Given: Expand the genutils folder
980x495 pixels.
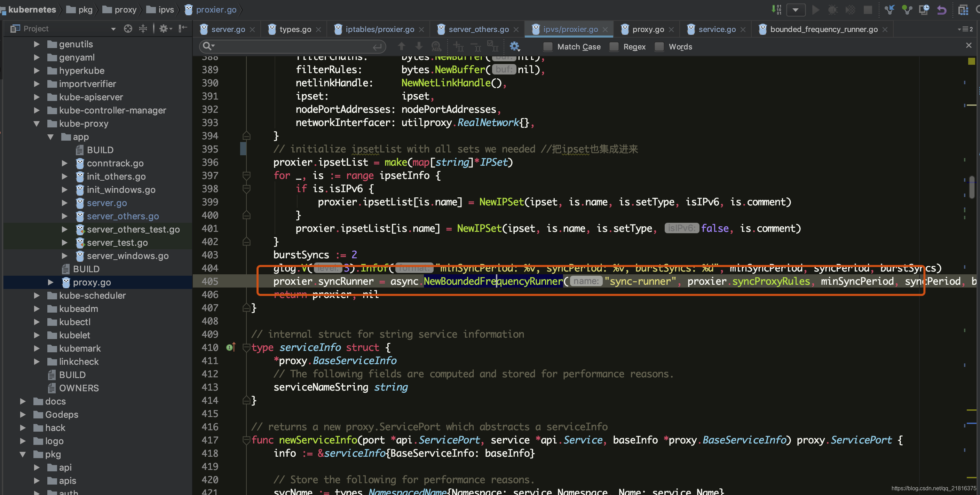Looking at the screenshot, I should [x=37, y=44].
